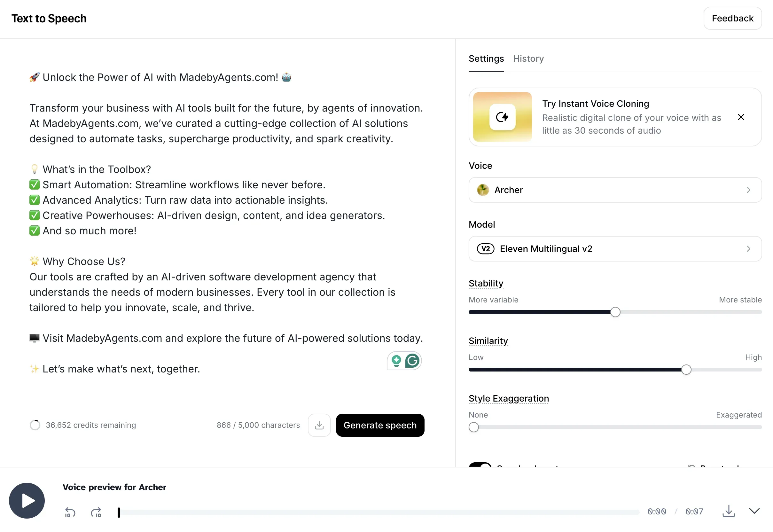Click the Text to Speech heading
This screenshot has width=773, height=532.
(x=49, y=18)
